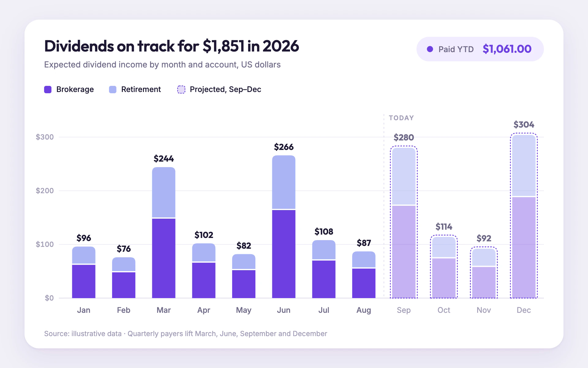Select the January bar
The height and width of the screenshot is (368, 588).
84,272
